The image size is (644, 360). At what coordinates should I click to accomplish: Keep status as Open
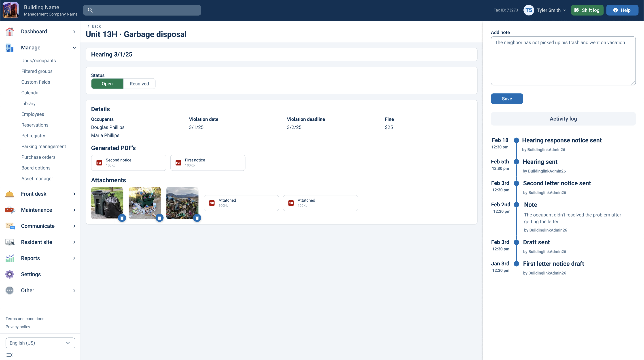[107, 83]
